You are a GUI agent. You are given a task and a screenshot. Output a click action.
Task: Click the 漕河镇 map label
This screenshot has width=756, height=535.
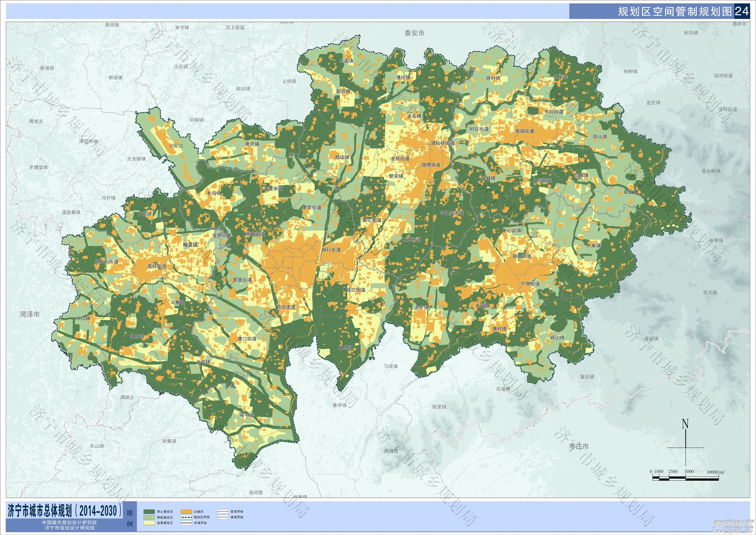click(403, 78)
